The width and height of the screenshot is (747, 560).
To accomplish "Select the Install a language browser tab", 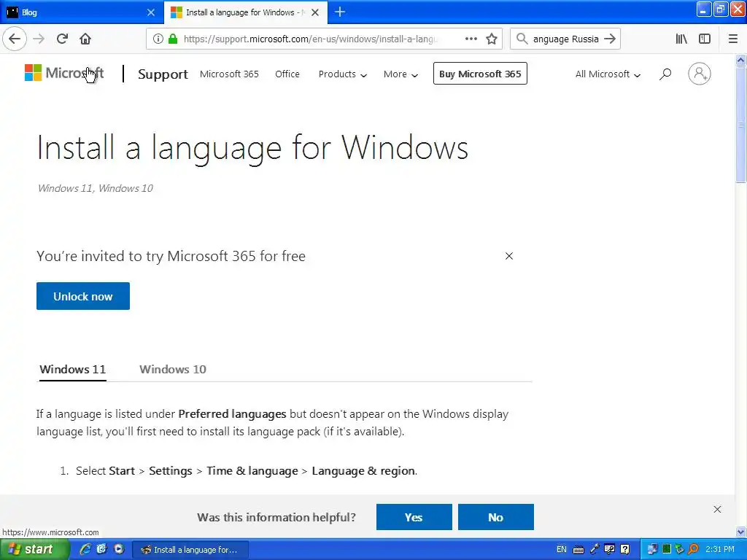I will coord(245,12).
